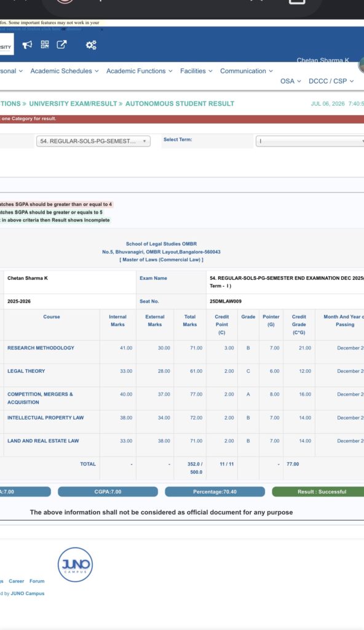Click the Credit Grade (C*G) column header
This screenshot has width=364, height=630.
[x=299, y=325]
